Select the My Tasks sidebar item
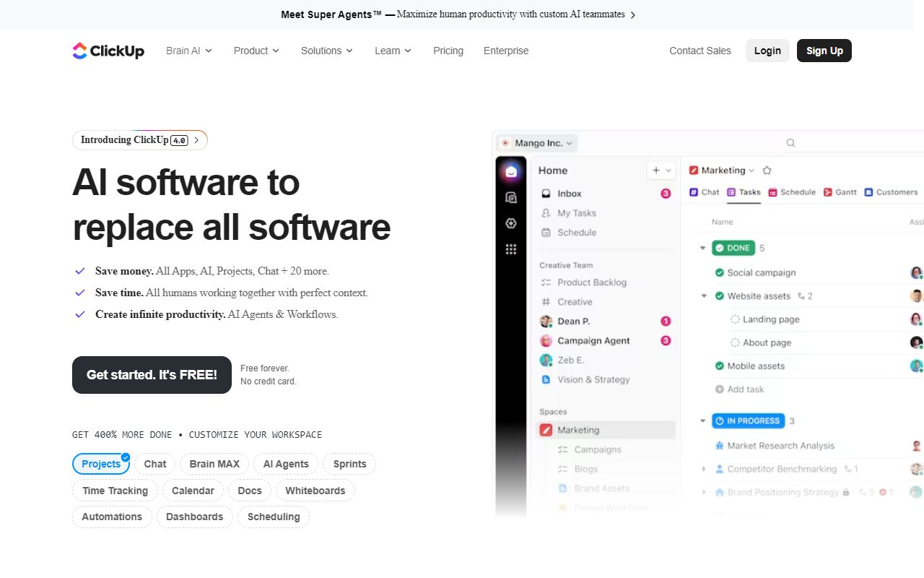Viewport: 924px width, 578px height. click(577, 213)
